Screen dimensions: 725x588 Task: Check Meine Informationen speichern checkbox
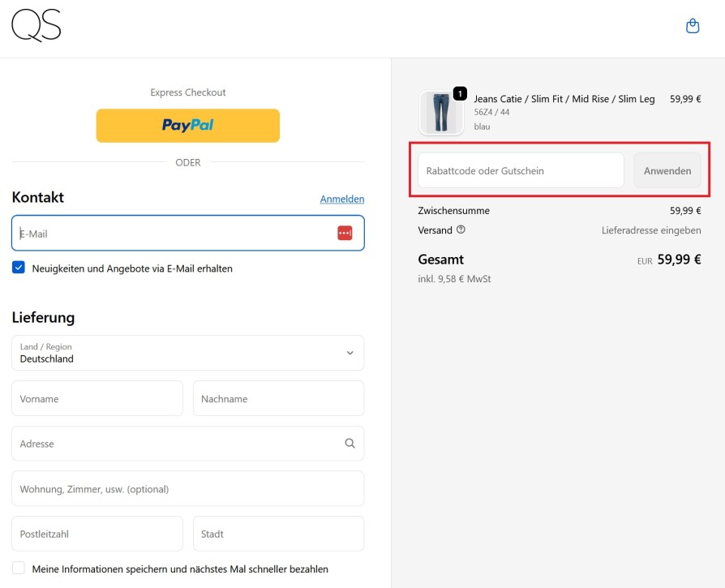tap(19, 569)
